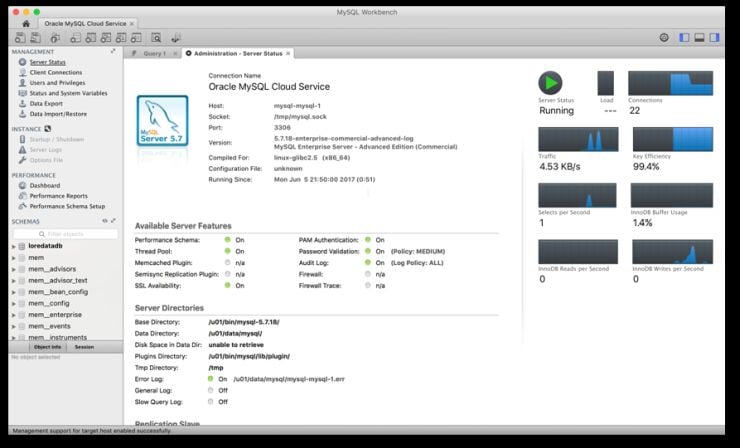Image resolution: width=740 pixels, height=448 pixels.
Task: Click the Data Export sidebar icon
Action: (22, 103)
